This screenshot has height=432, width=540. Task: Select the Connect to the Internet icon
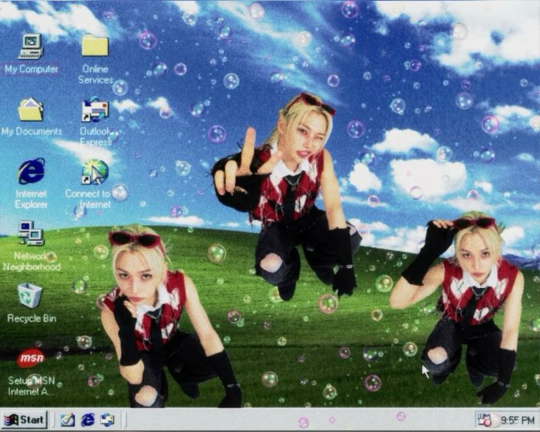(95, 172)
